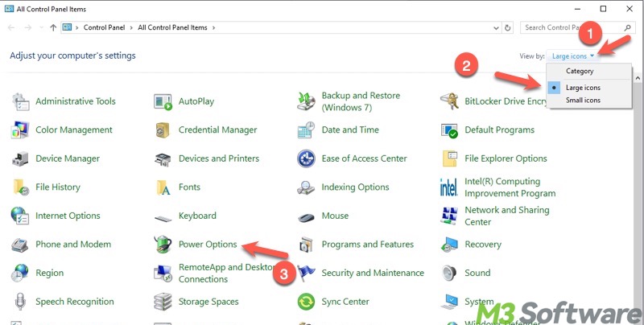Choose Category from the View by list

(580, 72)
